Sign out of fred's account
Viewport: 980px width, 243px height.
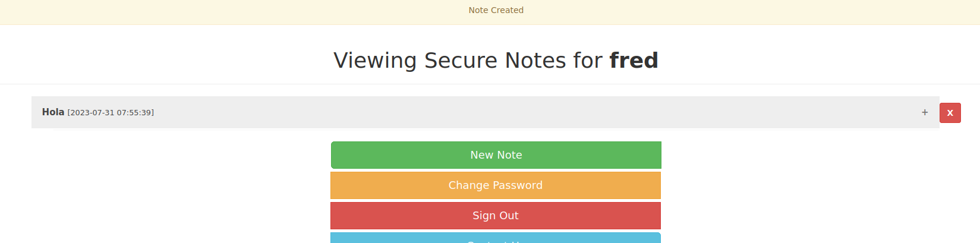(x=496, y=216)
